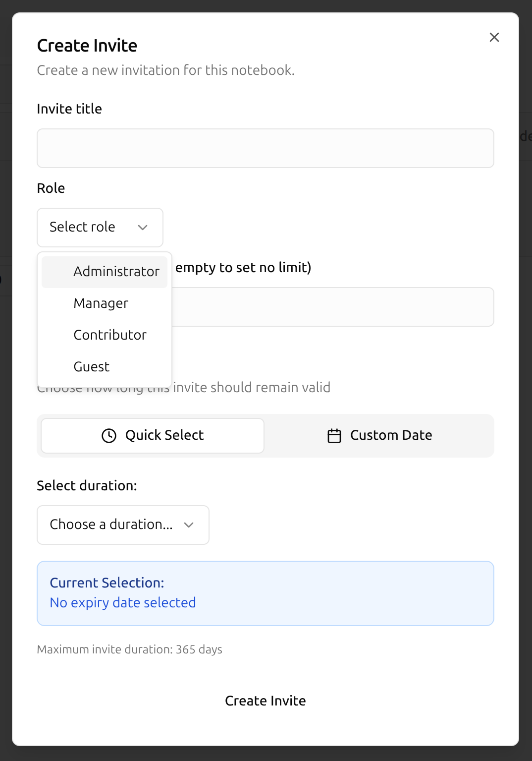Click the max uses limit input field

click(332, 307)
